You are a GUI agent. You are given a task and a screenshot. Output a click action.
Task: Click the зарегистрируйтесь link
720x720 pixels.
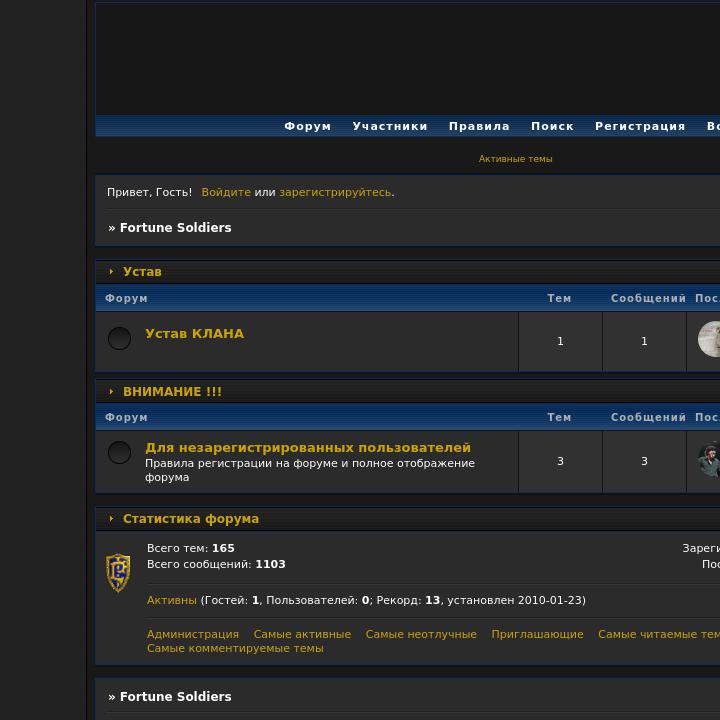tap(335, 192)
